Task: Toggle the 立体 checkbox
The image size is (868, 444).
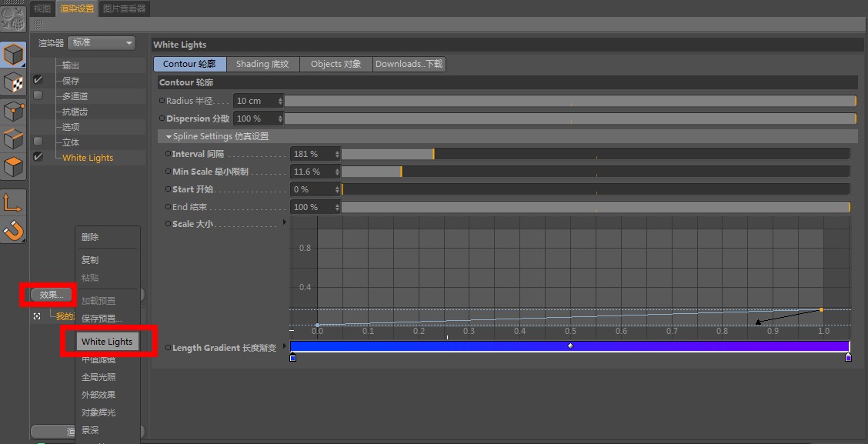Action: 37,142
